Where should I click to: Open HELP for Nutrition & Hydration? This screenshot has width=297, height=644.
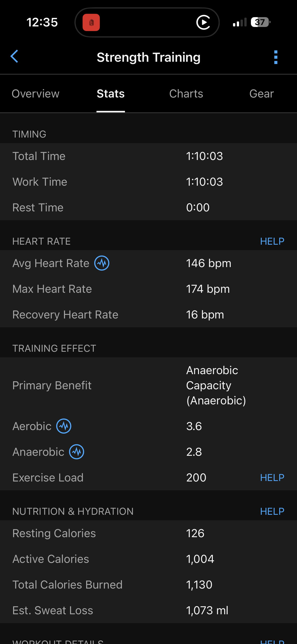[x=272, y=511]
